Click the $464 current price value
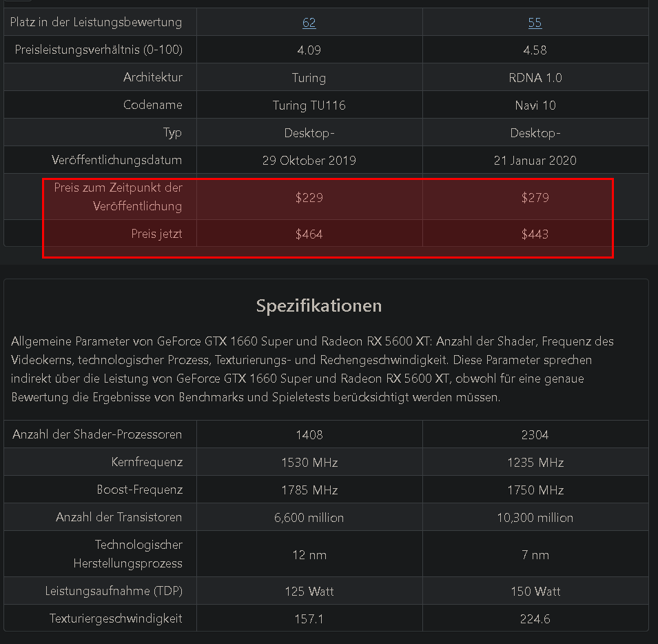Screen dimensions: 658x644 point(309,234)
